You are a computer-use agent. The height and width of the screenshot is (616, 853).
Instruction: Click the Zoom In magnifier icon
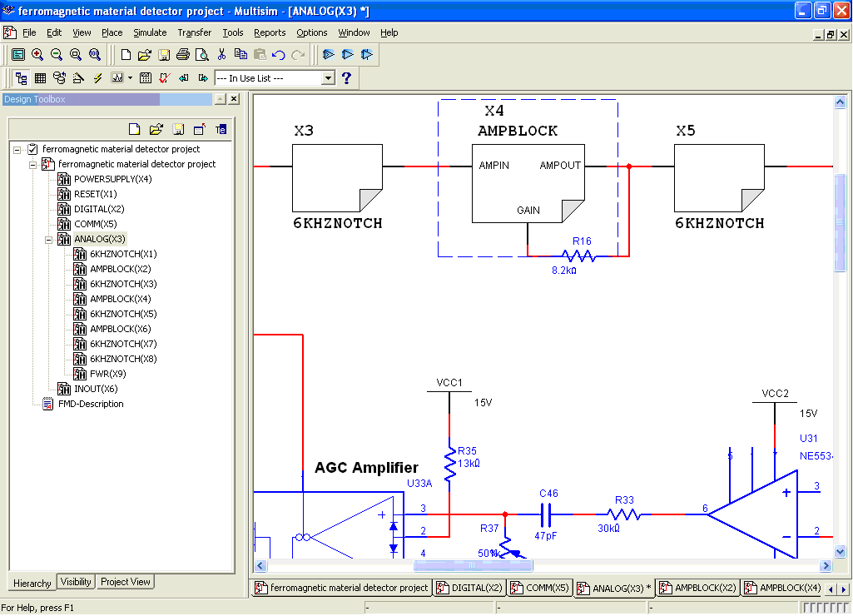coord(37,55)
